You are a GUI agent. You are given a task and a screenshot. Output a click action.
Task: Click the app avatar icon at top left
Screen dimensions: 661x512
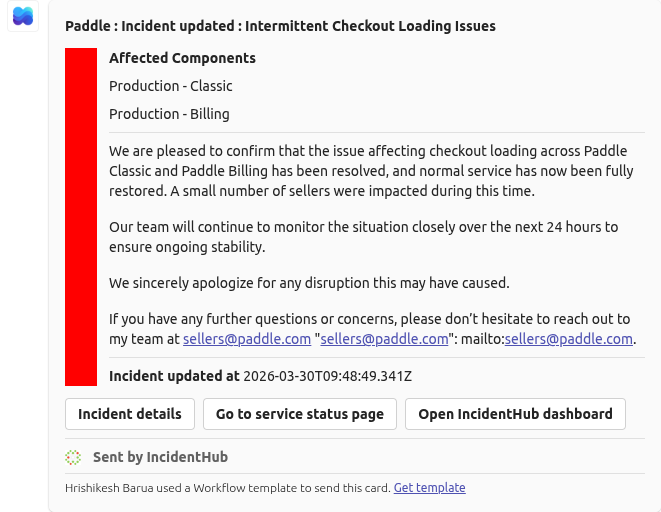click(22, 16)
